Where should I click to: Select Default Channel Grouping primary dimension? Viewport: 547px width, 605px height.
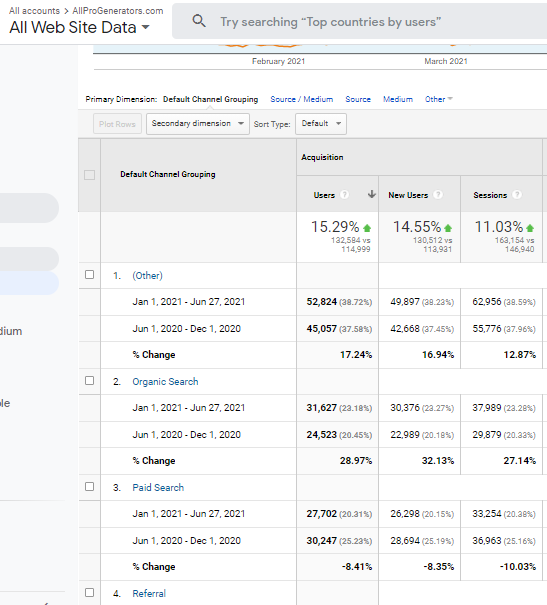(x=210, y=99)
